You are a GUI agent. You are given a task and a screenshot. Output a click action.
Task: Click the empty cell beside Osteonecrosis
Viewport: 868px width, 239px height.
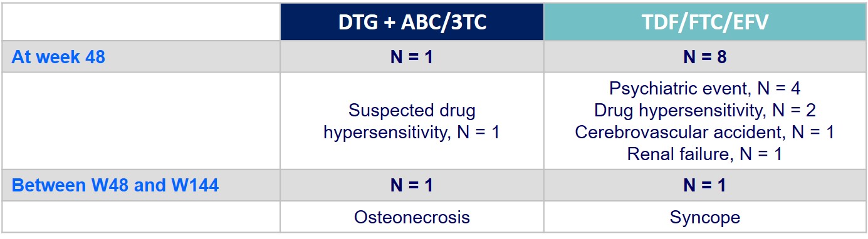pyautogui.click(x=141, y=216)
